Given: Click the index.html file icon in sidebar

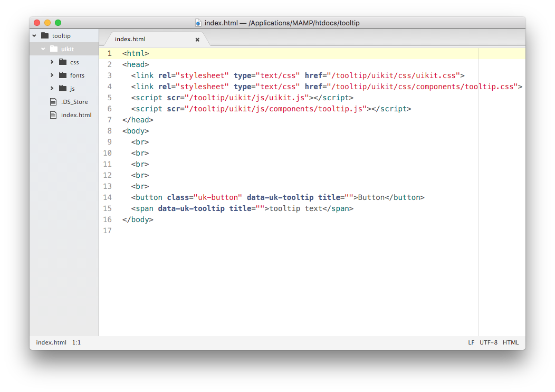Looking at the screenshot, I should 53,115.
